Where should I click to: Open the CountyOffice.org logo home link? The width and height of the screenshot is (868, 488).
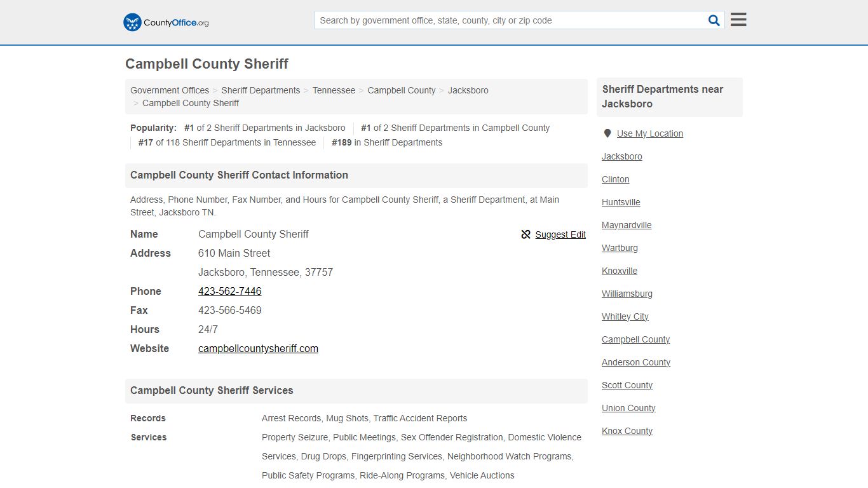pos(166,22)
